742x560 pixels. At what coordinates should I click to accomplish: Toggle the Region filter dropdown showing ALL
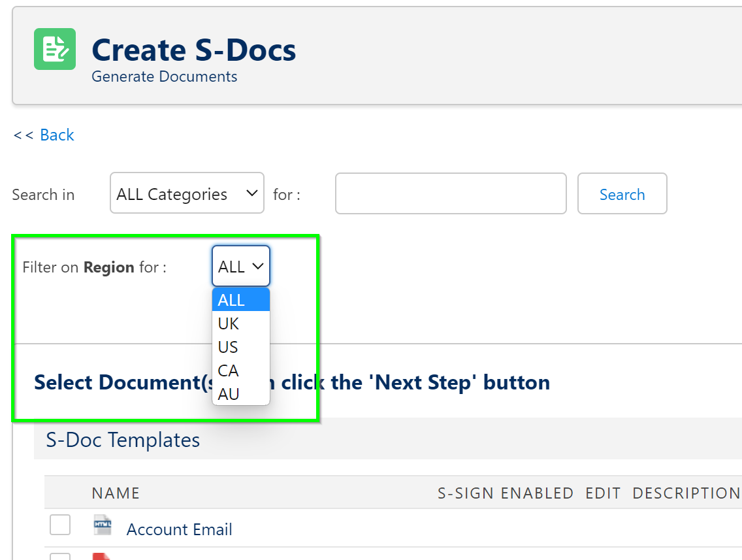241,266
